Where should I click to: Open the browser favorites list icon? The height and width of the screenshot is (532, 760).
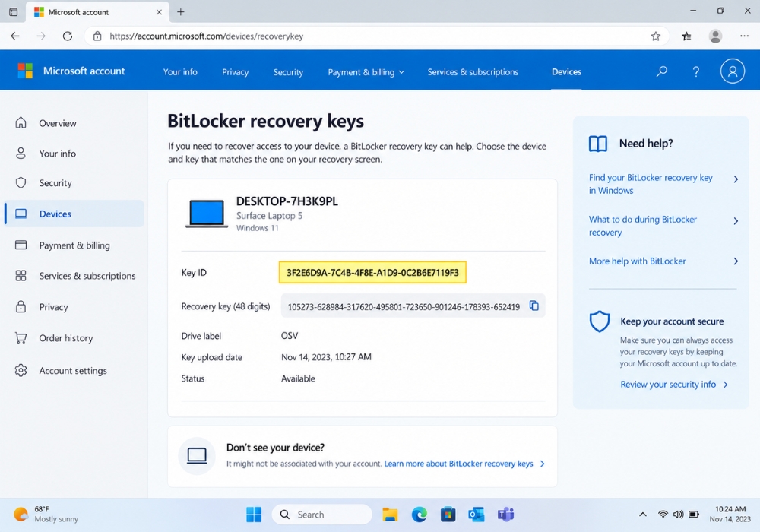pos(686,36)
